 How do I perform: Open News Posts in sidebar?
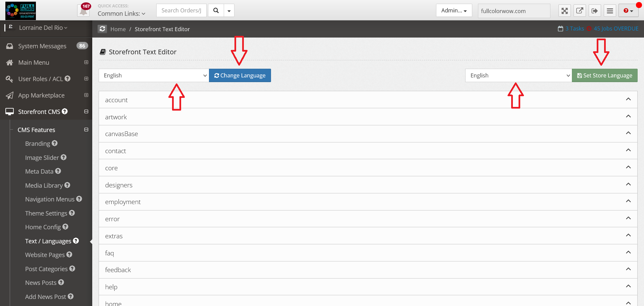point(41,283)
